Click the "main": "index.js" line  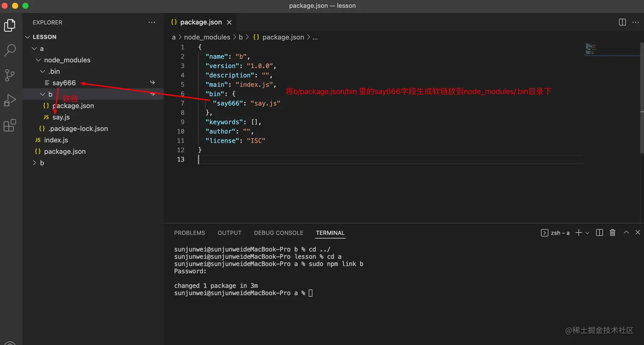(x=241, y=84)
